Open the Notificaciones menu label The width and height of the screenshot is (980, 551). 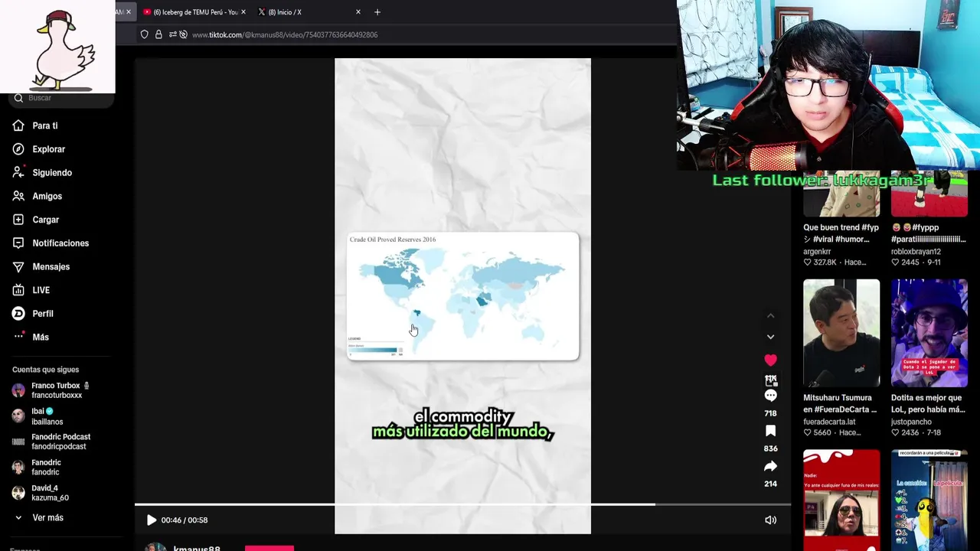coord(60,243)
